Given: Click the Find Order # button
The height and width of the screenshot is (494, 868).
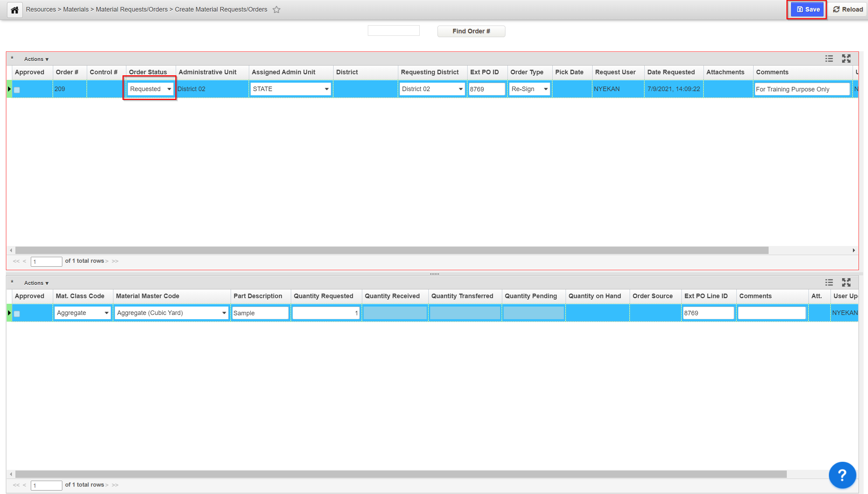Looking at the screenshot, I should click(x=471, y=31).
